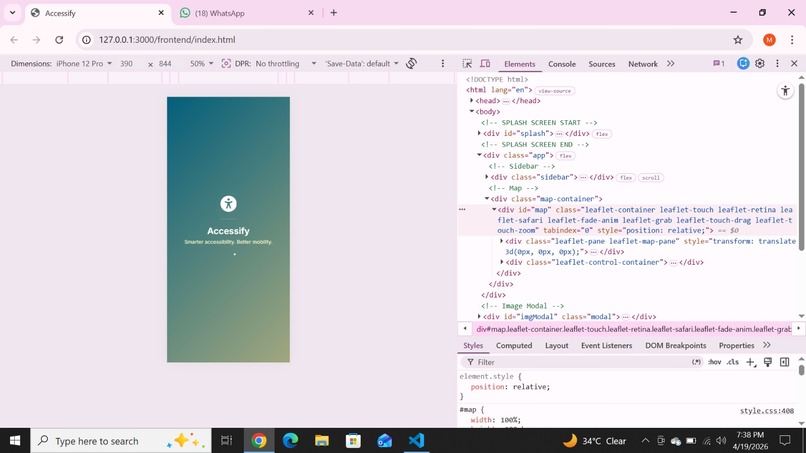Toggle the .cls classes button
This screenshot has height=453, width=806.
pos(733,362)
